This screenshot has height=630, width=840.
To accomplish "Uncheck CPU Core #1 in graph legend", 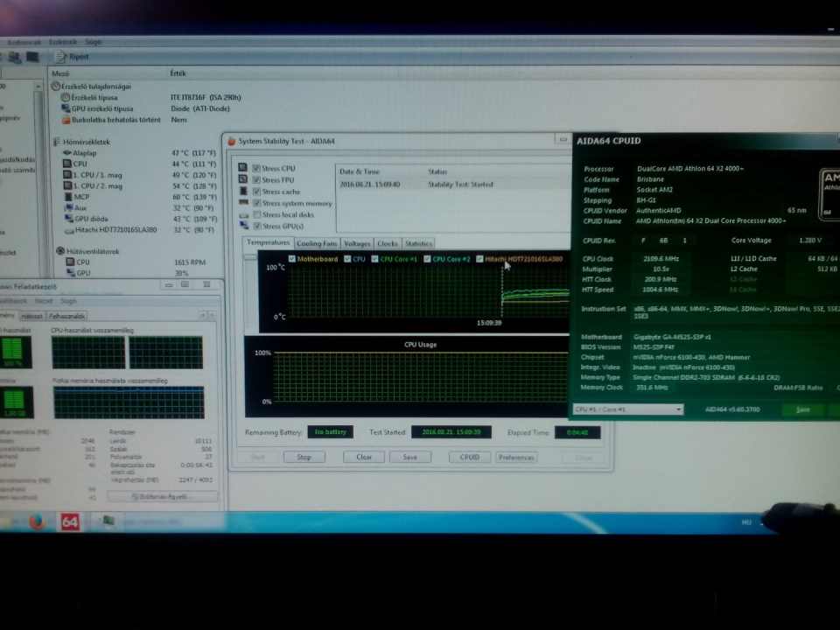I will point(375,259).
